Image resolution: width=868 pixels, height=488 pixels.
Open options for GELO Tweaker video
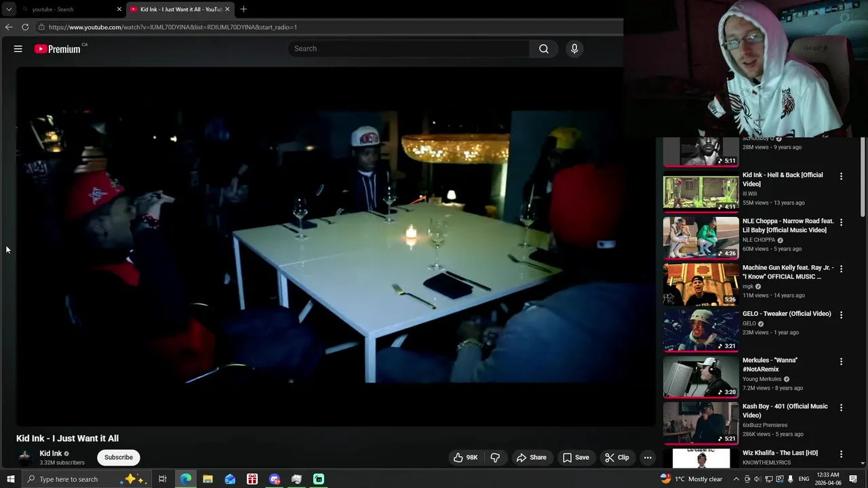[x=841, y=315]
